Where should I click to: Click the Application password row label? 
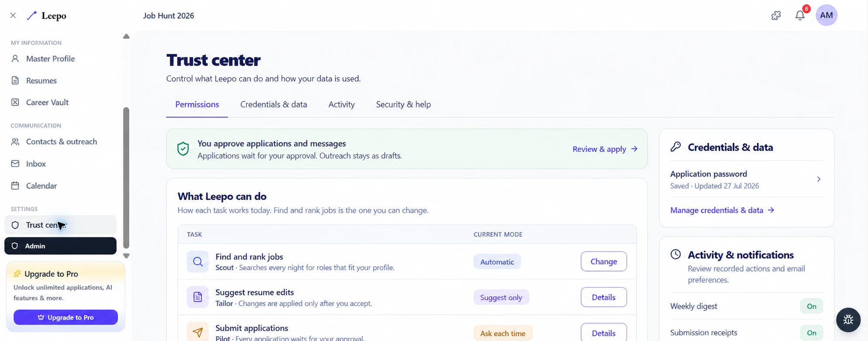(708, 174)
